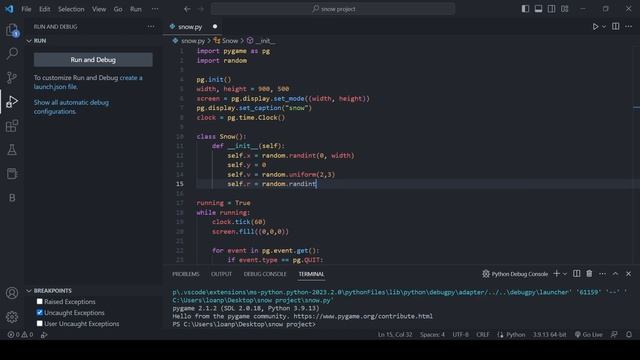The height and width of the screenshot is (360, 640).
Task: Toggle panel layout icon
Action: [538, 9]
